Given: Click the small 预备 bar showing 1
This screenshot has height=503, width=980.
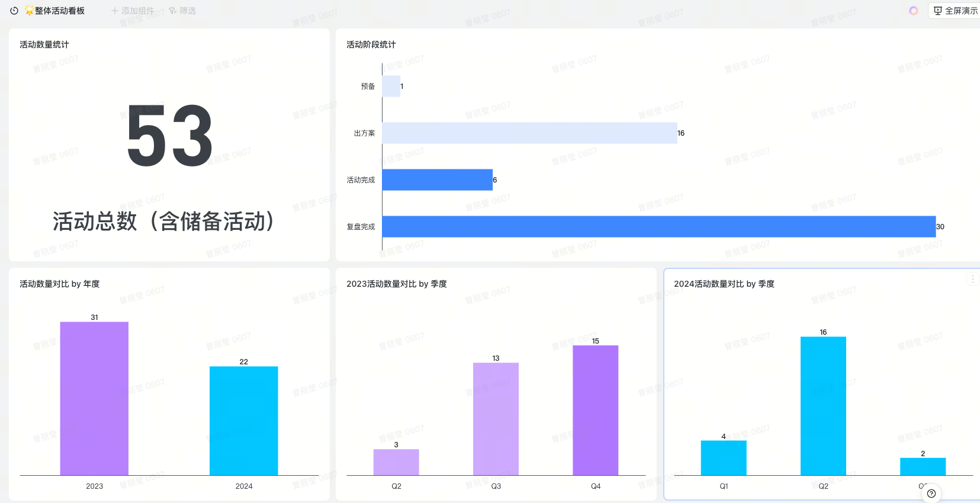Looking at the screenshot, I should [x=391, y=86].
